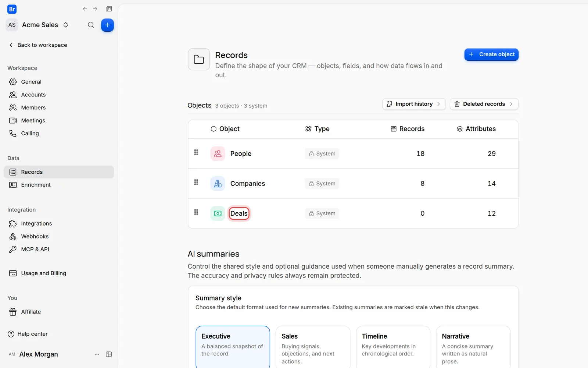Grab the drag handle for Companies row

196,182
